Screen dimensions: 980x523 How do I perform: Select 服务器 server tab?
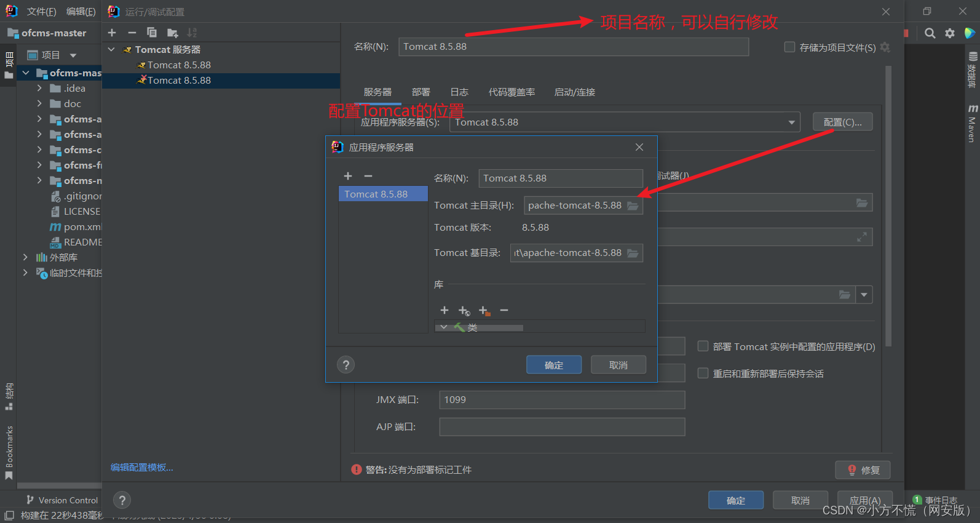tap(377, 92)
